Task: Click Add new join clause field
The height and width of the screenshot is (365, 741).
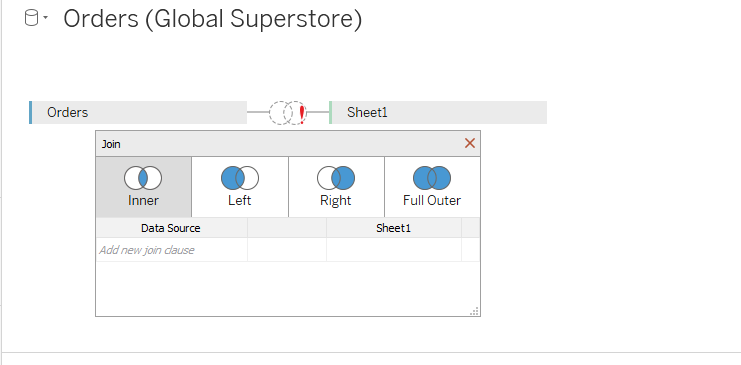Action: pos(172,250)
